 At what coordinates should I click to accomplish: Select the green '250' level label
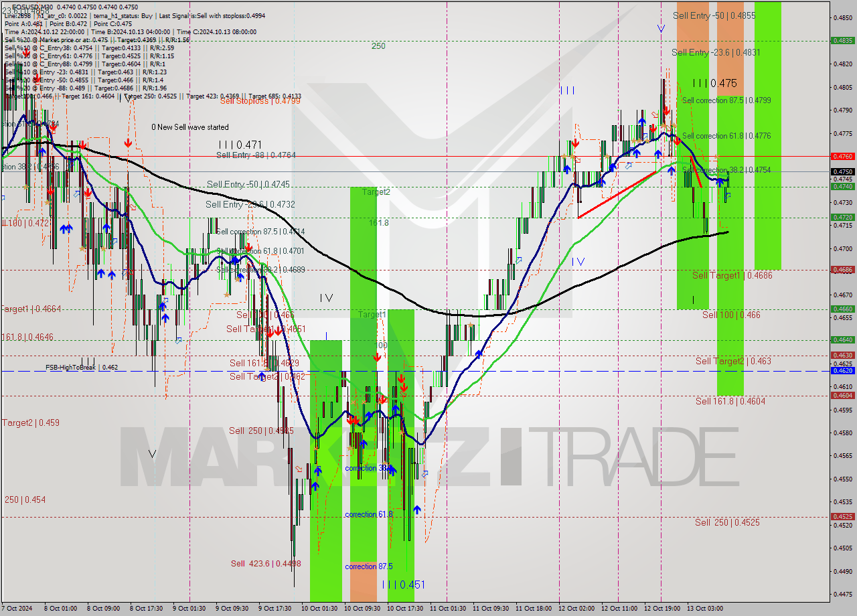point(378,46)
